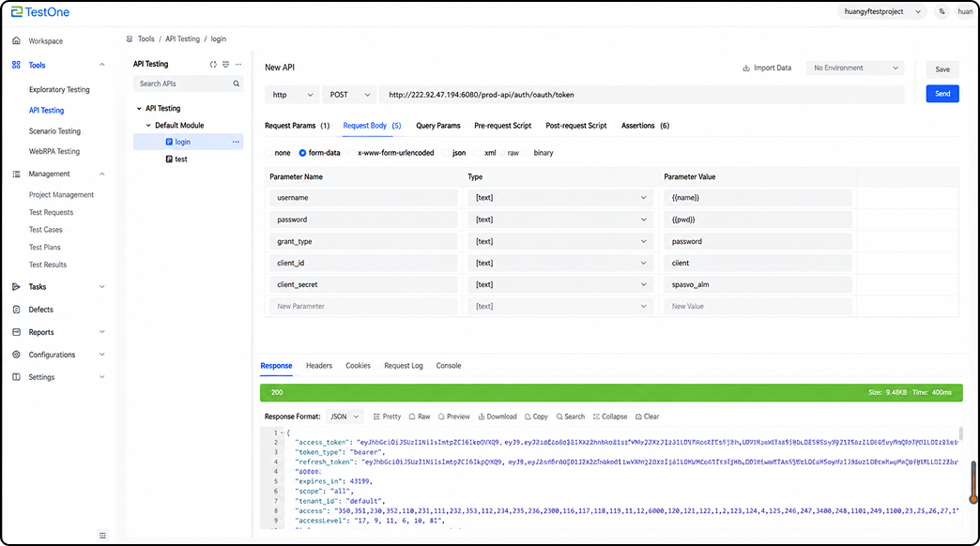Click the Management list icon
Viewport: 980px width, 546px height.
click(16, 174)
